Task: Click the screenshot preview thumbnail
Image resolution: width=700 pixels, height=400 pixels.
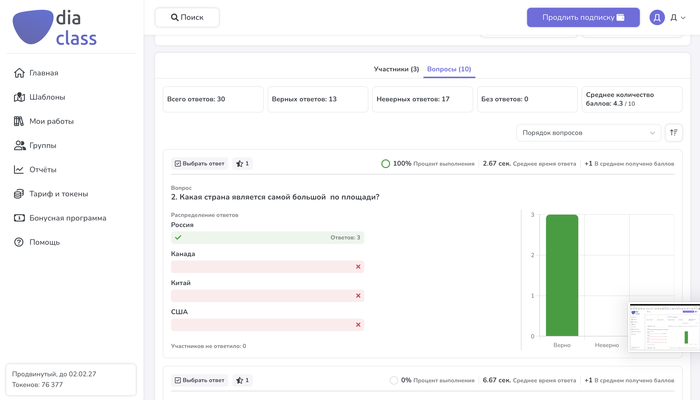Action: coord(664,327)
